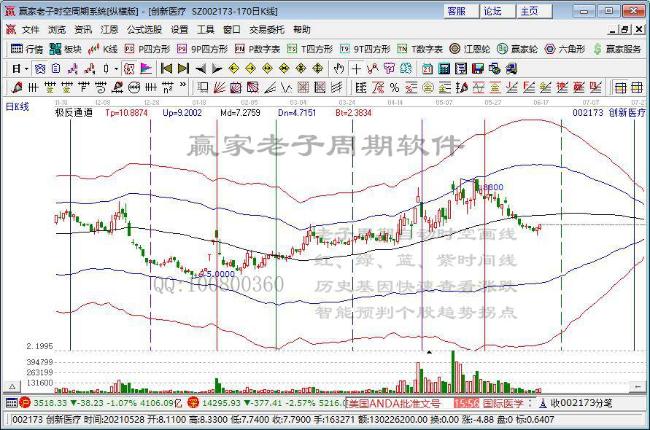Jump to first bar with skip-start icon
Viewport: 650px width, 430px height.
pos(166,69)
